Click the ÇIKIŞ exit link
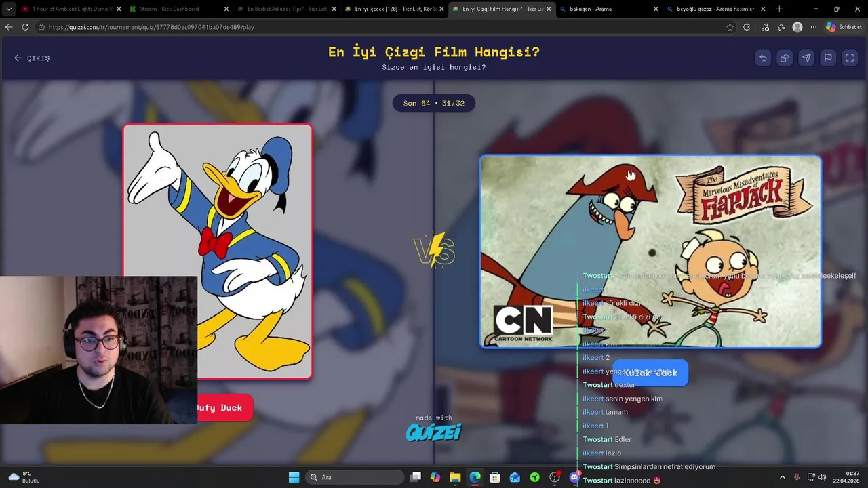Screen dimensions: 868x488 (x=32, y=58)
